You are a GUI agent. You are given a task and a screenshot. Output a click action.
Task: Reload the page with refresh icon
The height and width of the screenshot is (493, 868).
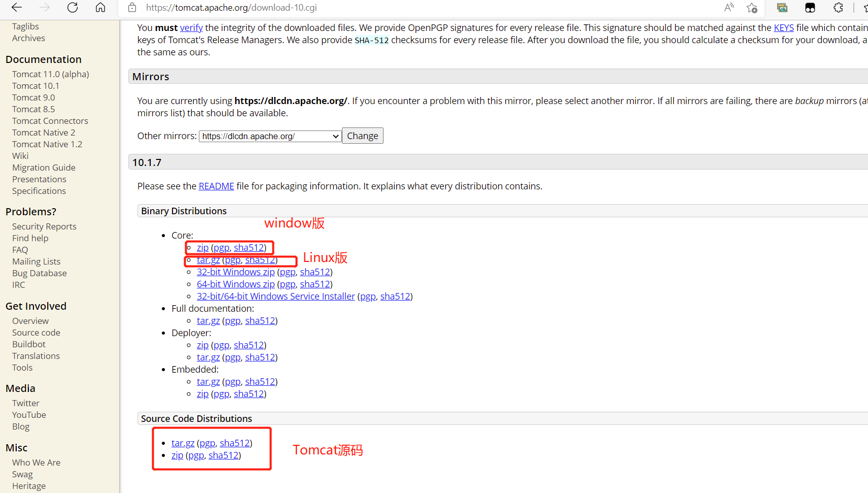point(73,8)
